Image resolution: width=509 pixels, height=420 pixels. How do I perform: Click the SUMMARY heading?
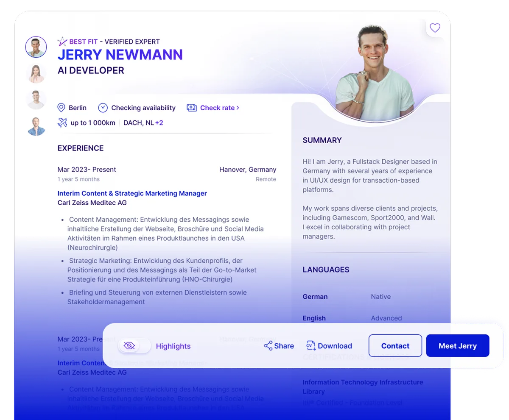(x=322, y=140)
